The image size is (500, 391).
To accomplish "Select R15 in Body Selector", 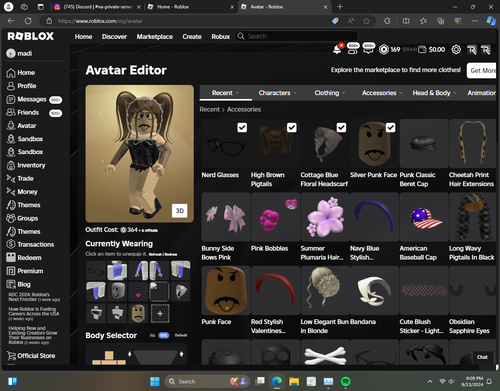I will point(163,335).
